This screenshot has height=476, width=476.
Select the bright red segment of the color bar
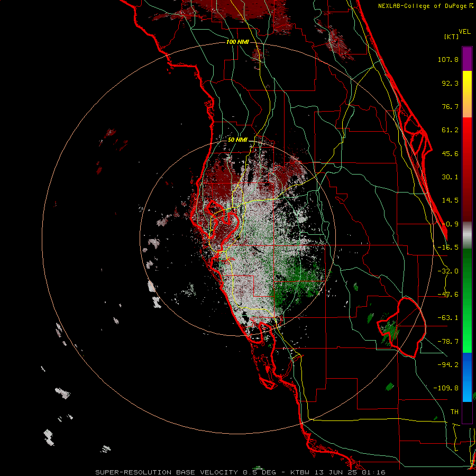[x=467, y=135]
